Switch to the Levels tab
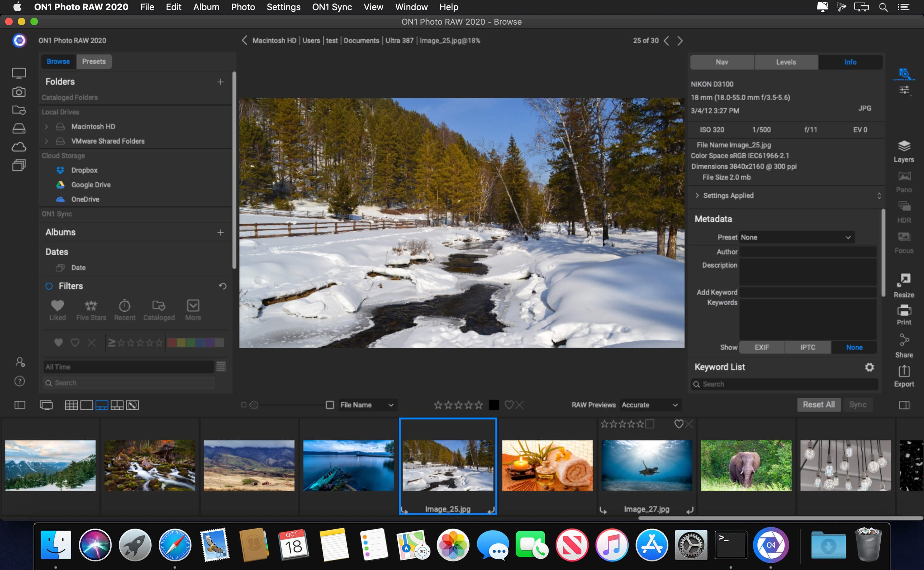The height and width of the screenshot is (570, 924). 786,62
